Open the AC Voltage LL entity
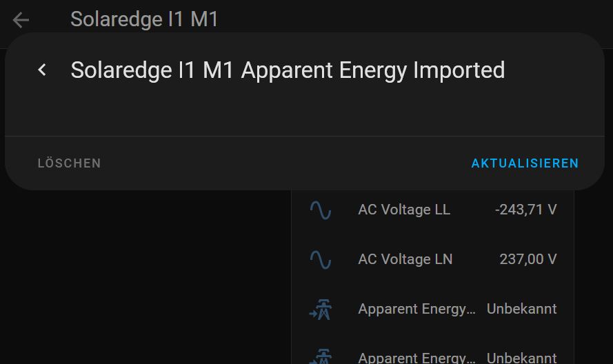The width and height of the screenshot is (613, 364). (x=433, y=210)
